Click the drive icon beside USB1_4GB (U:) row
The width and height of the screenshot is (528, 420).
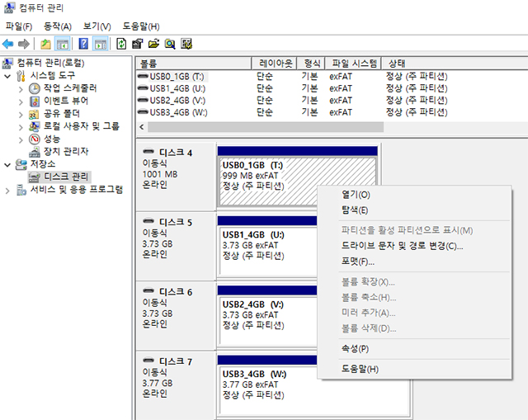tap(143, 88)
